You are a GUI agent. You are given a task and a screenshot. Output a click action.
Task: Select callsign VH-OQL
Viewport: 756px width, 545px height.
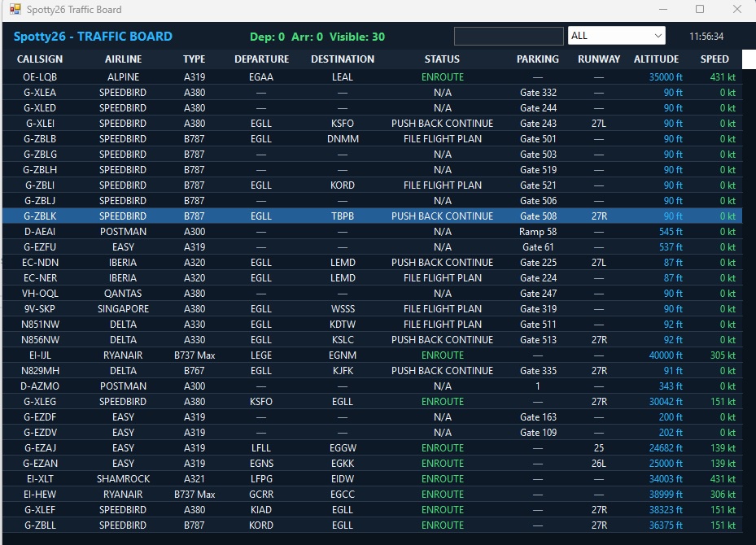40,293
